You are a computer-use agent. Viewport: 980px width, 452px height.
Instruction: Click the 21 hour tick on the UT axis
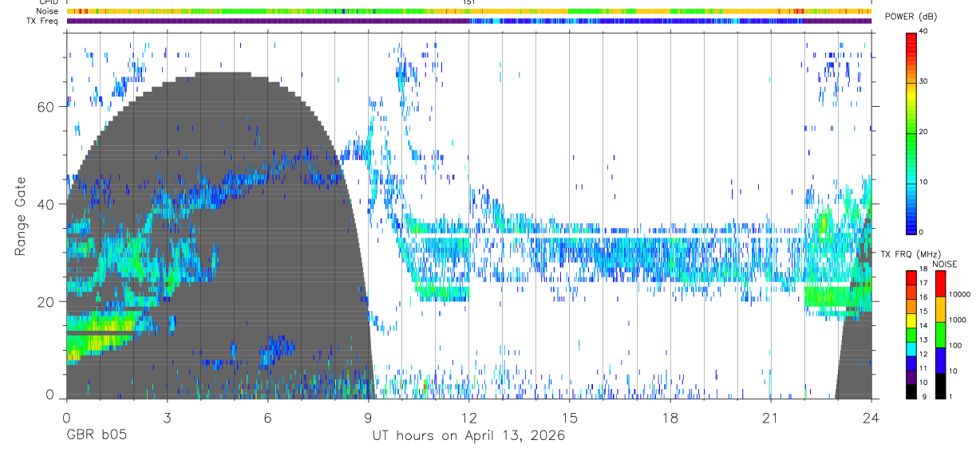tap(770, 417)
